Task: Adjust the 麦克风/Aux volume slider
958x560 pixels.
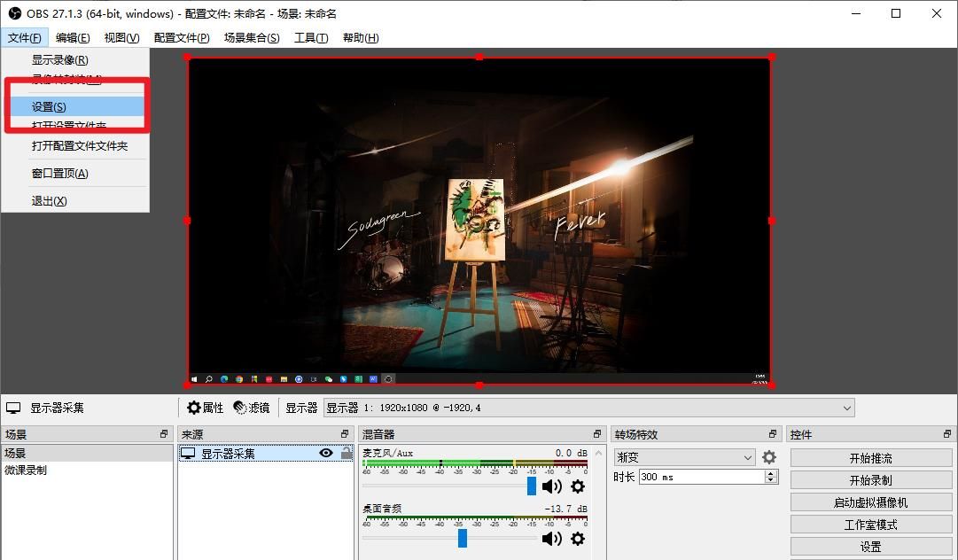Action: pyautogui.click(x=532, y=486)
